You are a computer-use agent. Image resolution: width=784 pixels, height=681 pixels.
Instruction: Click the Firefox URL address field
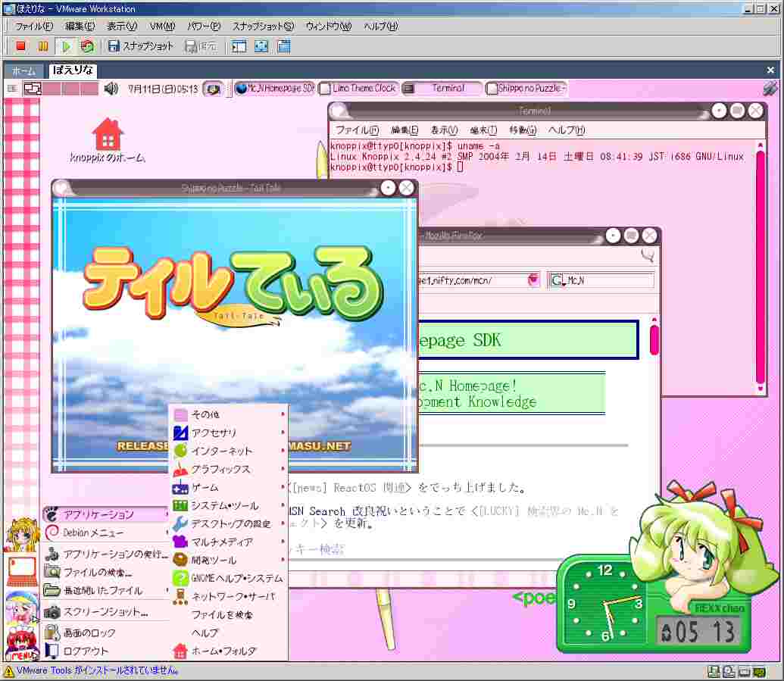coord(470,280)
